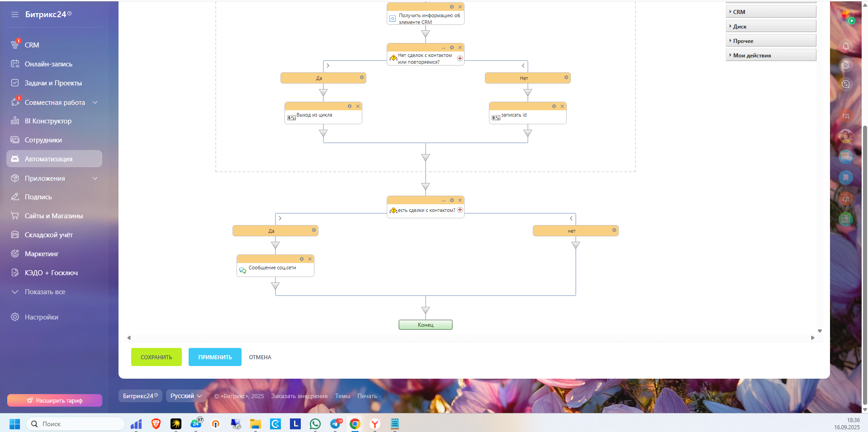The width and height of the screenshot is (868, 432).
Task: Open Маркетинг in the sidebar
Action: pyautogui.click(x=42, y=254)
